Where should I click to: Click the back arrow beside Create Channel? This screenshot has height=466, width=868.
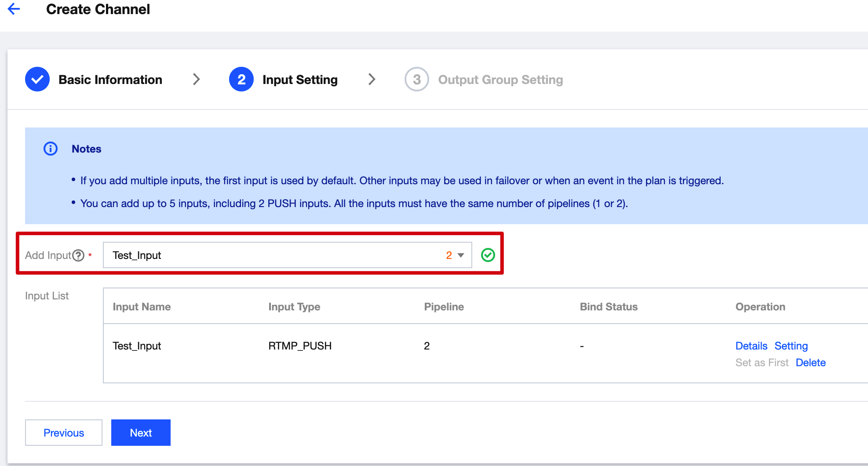tap(14, 9)
